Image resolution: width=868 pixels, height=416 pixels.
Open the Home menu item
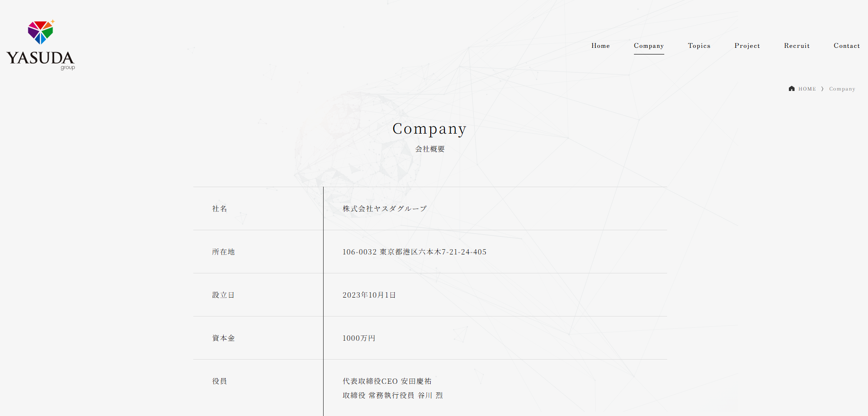[600, 46]
